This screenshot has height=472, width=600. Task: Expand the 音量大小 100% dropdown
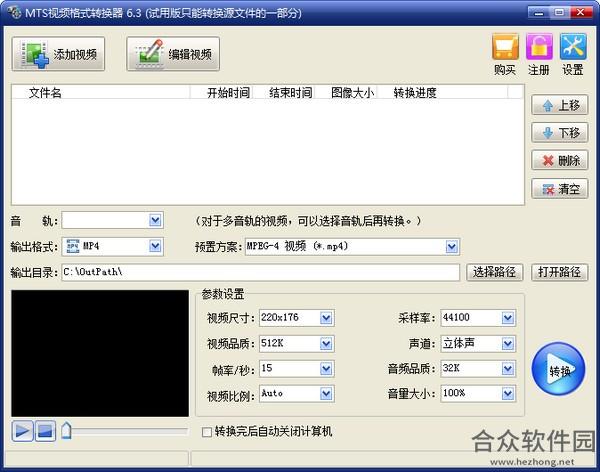click(x=508, y=394)
